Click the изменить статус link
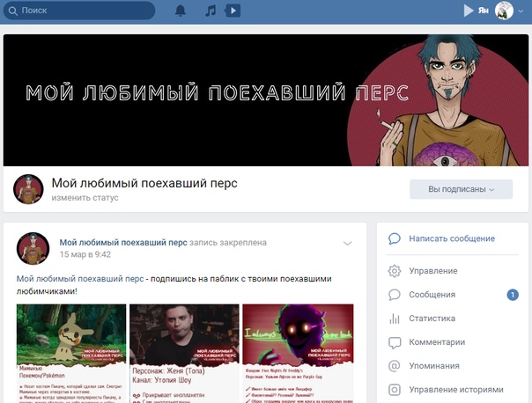Viewport: 532px width, 403px height. (85, 198)
